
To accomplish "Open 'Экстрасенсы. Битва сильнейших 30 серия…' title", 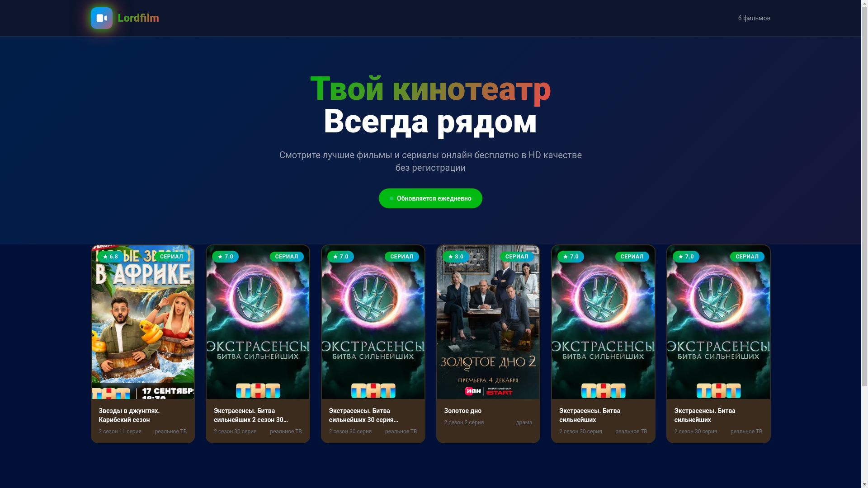I will click(x=363, y=415).
